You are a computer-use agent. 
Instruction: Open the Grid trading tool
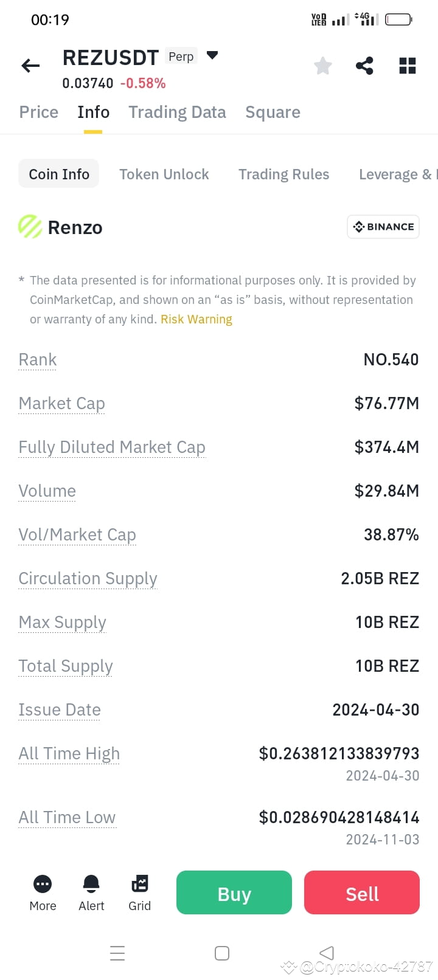pos(139,892)
